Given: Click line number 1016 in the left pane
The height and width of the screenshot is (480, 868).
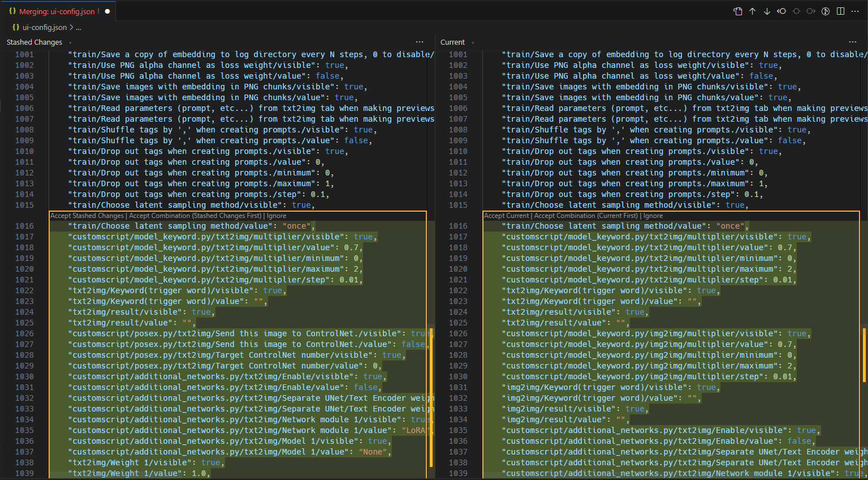Looking at the screenshot, I should [24, 225].
